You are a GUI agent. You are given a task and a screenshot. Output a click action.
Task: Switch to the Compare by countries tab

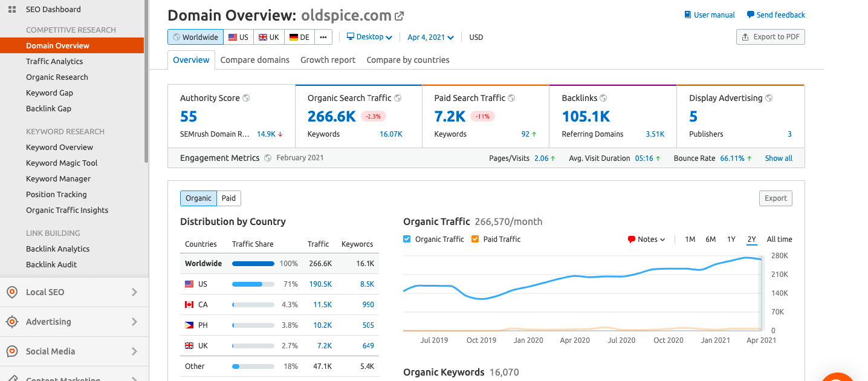(x=408, y=60)
